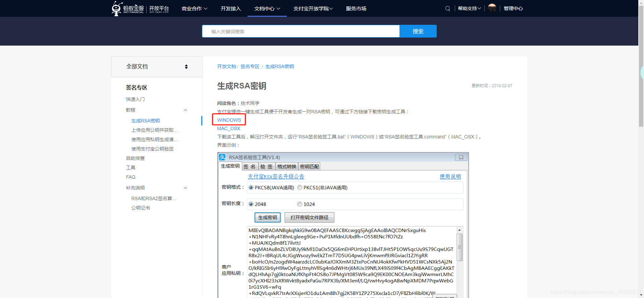The image size is (644, 298).
Task: Open 使用应用私钥生成请 sidebar item
Action: (x=154, y=139)
